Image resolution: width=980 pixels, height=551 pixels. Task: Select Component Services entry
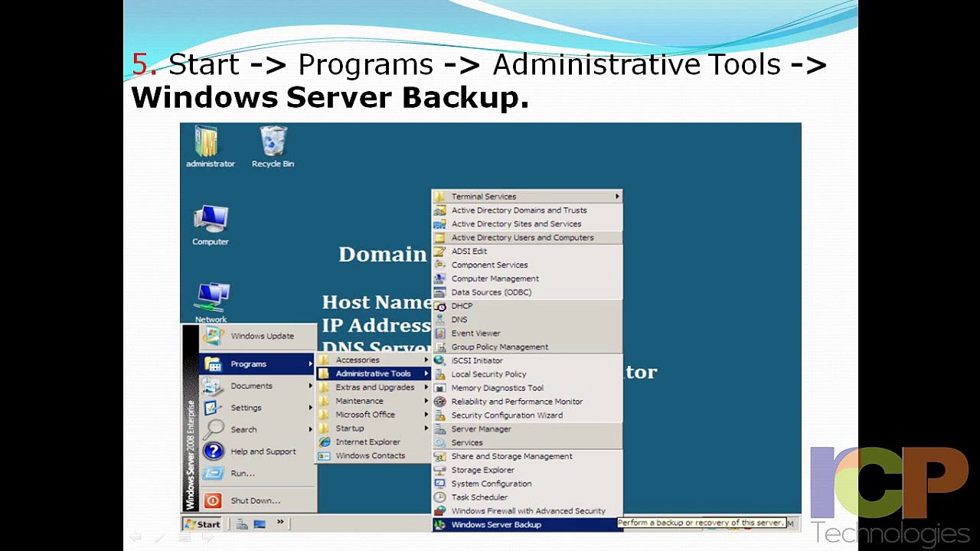(x=527, y=266)
